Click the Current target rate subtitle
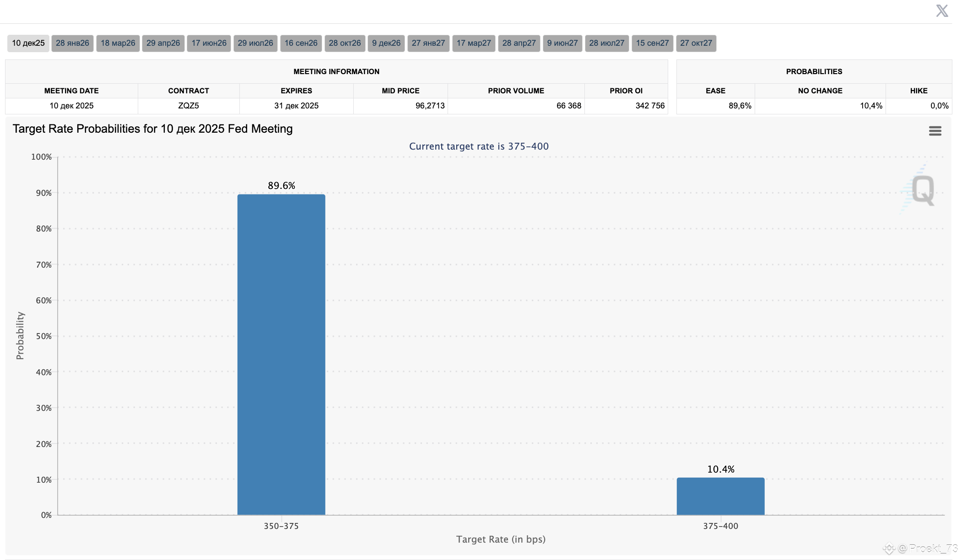 [x=479, y=146]
